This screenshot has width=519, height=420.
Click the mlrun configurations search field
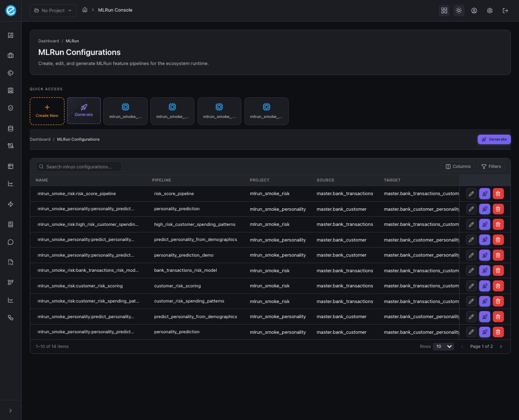coord(78,166)
